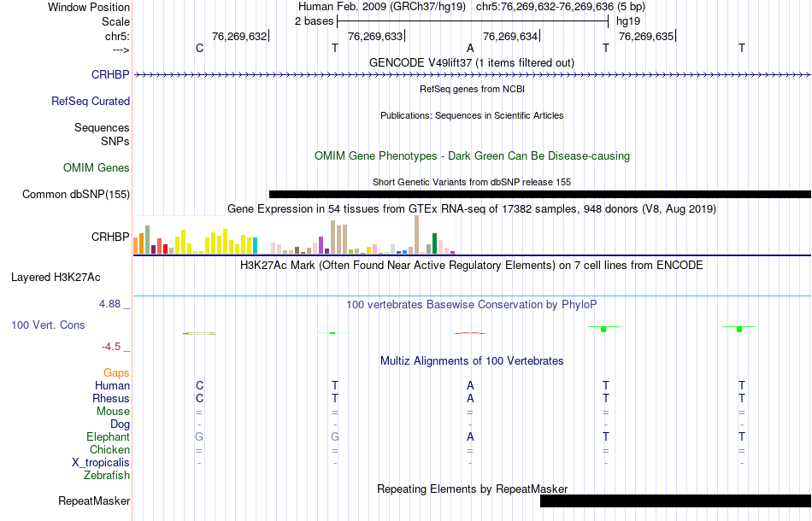The width and height of the screenshot is (812, 521).
Task: Open the CRHBP GENCODE track label
Action: [x=109, y=74]
